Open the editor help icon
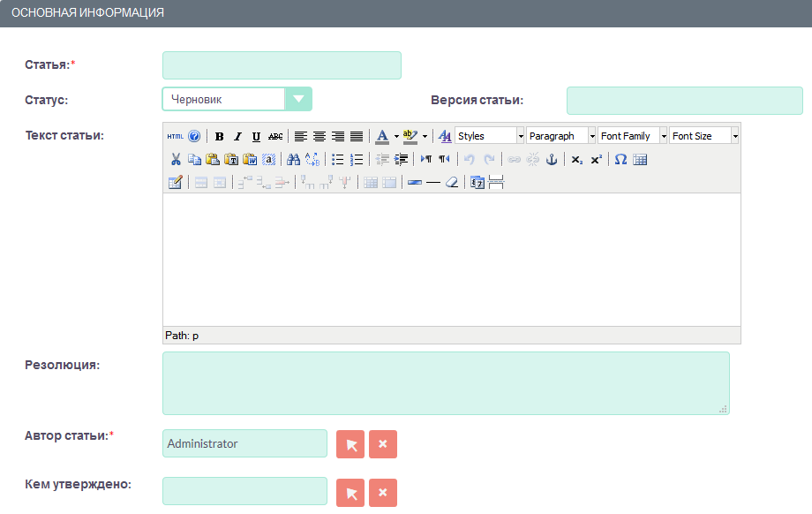The image size is (812, 514). coord(194,137)
